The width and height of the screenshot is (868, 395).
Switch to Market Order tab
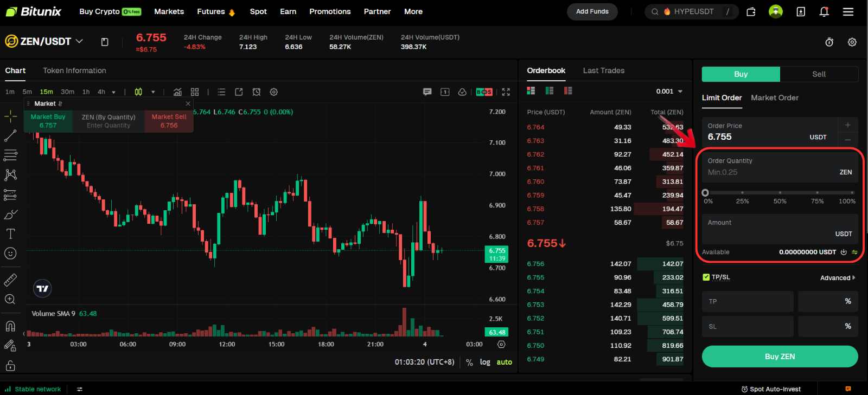775,98
